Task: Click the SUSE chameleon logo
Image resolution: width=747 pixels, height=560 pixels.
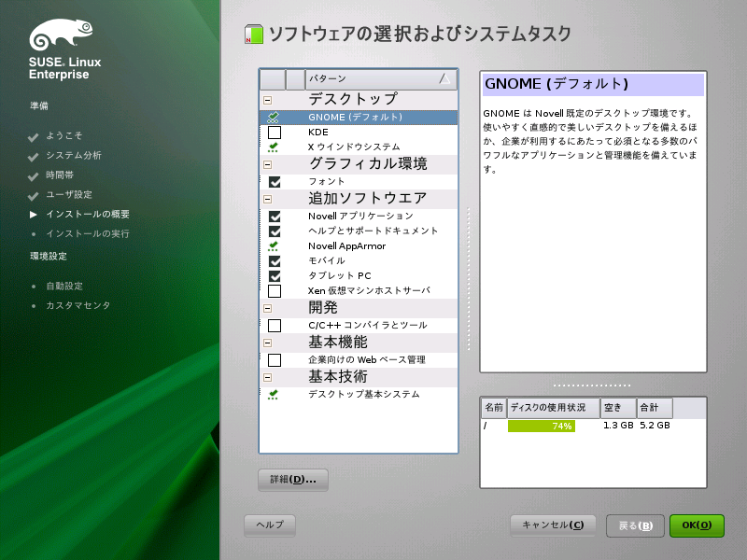Action: click(61, 35)
